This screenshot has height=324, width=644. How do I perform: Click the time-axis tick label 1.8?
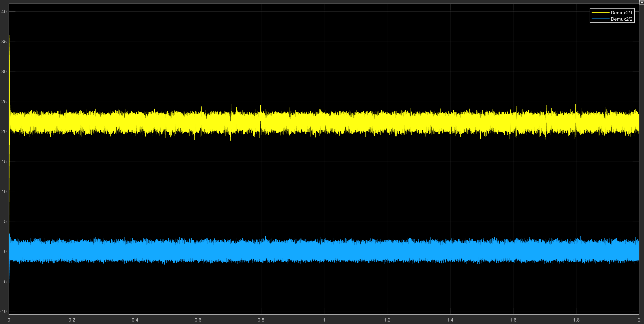[576, 320]
